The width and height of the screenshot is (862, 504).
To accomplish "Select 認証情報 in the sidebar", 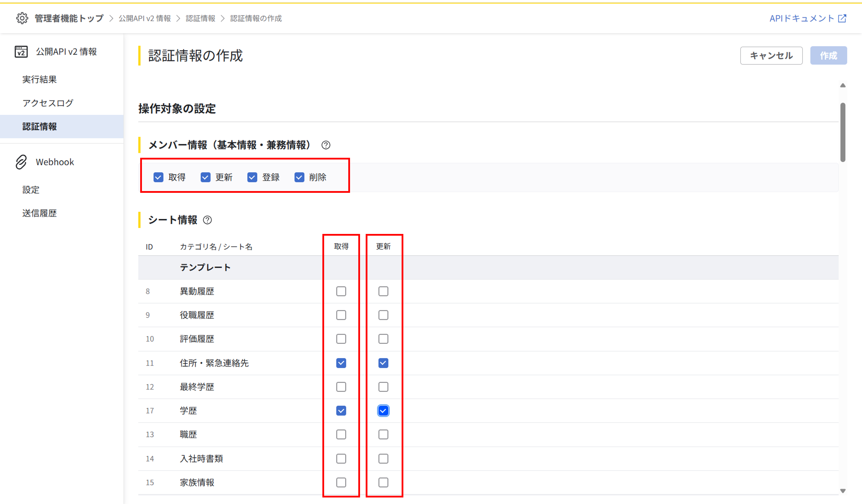I will pos(62,126).
